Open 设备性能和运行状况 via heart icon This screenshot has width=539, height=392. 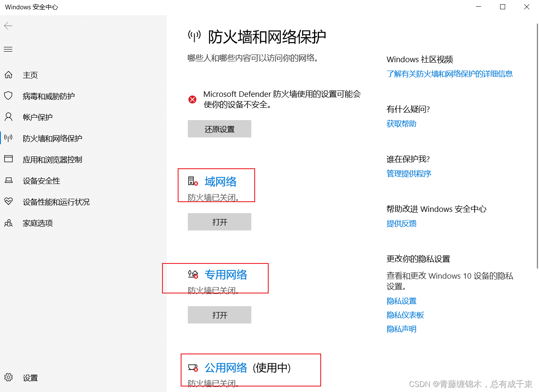tap(8, 202)
